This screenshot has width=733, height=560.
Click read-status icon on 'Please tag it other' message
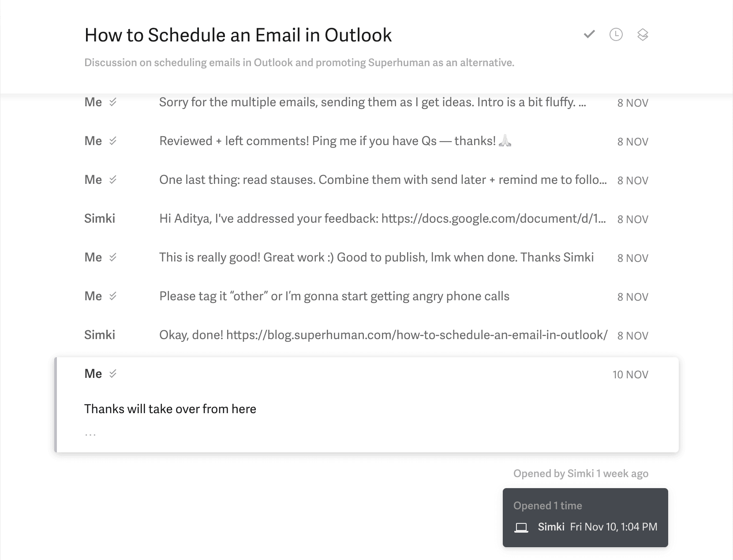pos(113,296)
